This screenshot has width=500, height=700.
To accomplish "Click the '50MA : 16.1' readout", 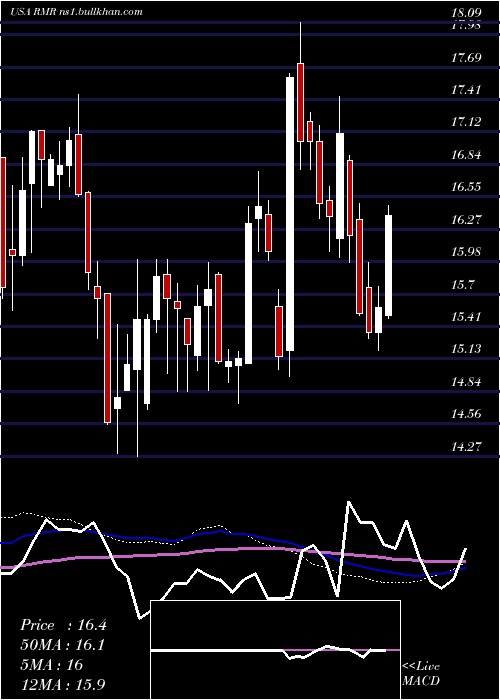I will (x=63, y=645).
